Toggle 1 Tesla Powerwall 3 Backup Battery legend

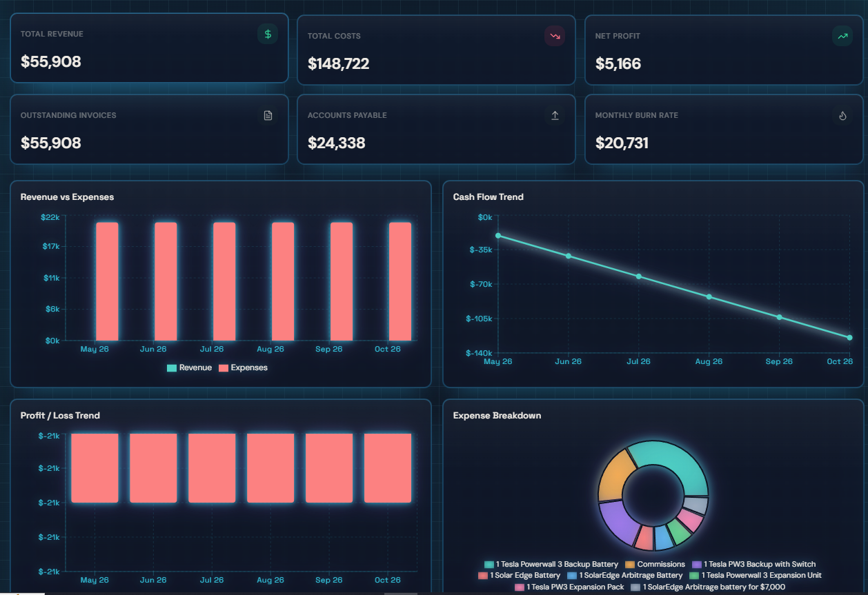[x=551, y=564]
